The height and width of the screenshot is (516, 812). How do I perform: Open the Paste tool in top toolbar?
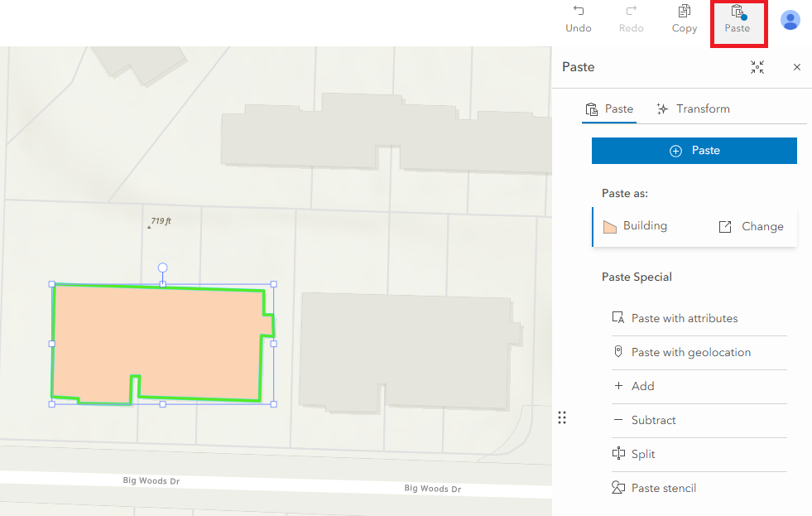pos(737,19)
